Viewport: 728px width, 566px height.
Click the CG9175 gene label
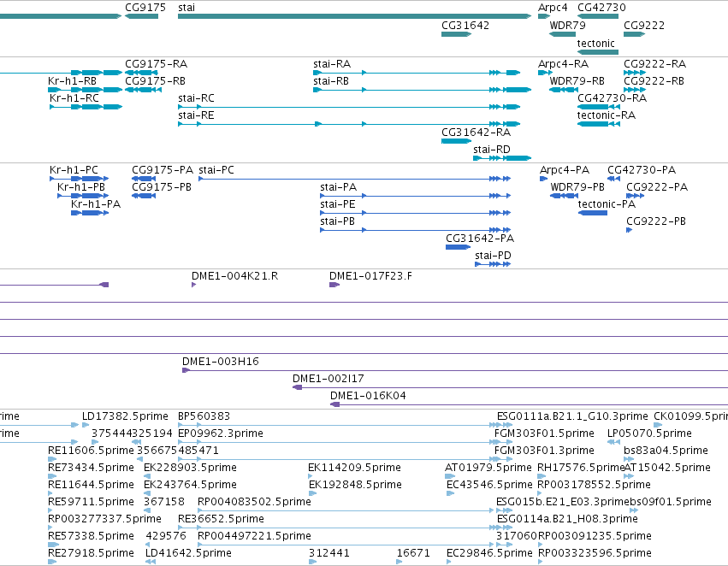tap(145, 8)
